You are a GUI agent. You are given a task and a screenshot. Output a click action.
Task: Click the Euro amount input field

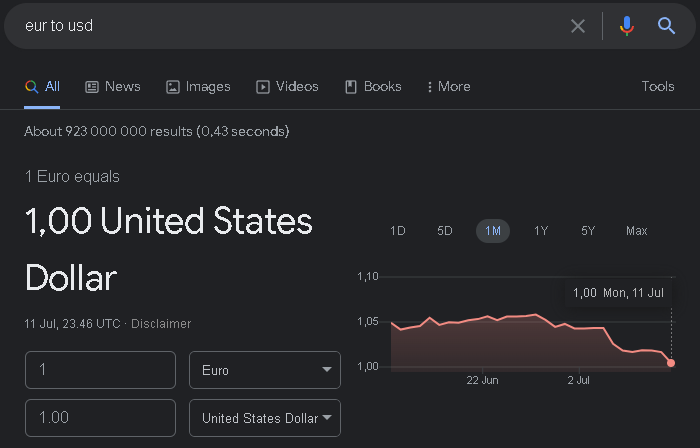point(100,370)
